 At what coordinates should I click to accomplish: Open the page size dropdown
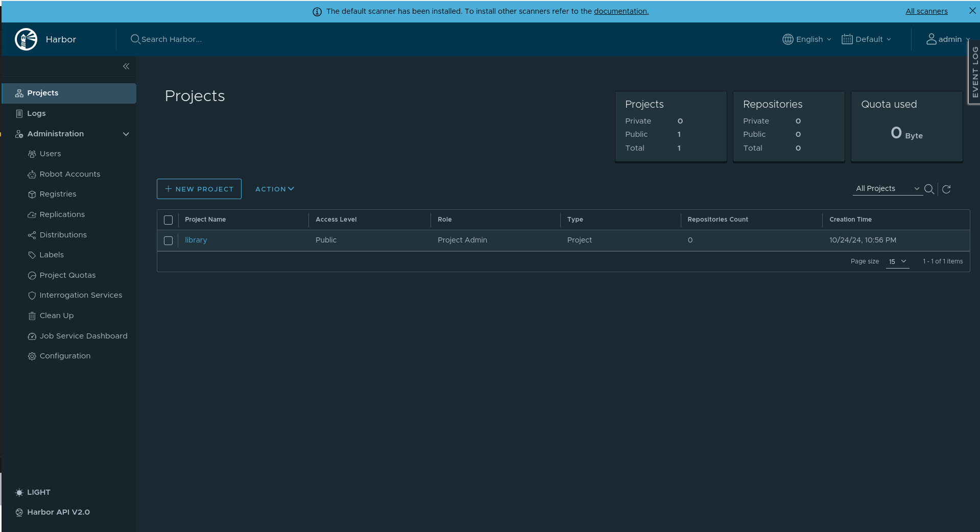(897, 261)
